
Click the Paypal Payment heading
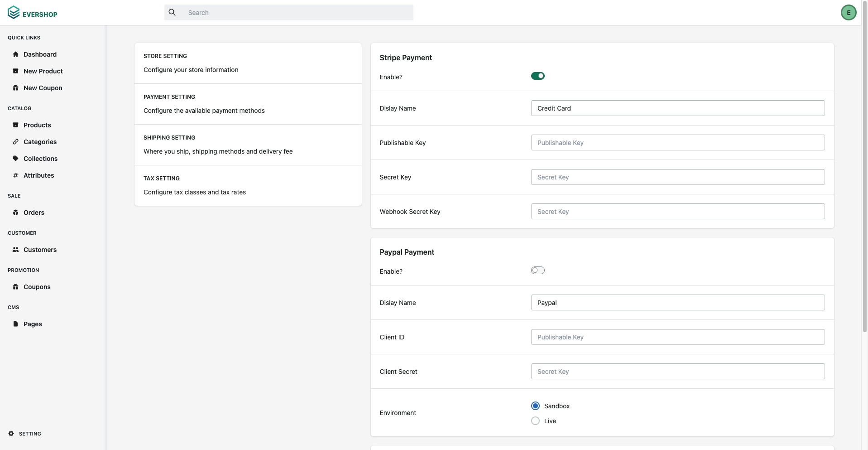coord(407,252)
